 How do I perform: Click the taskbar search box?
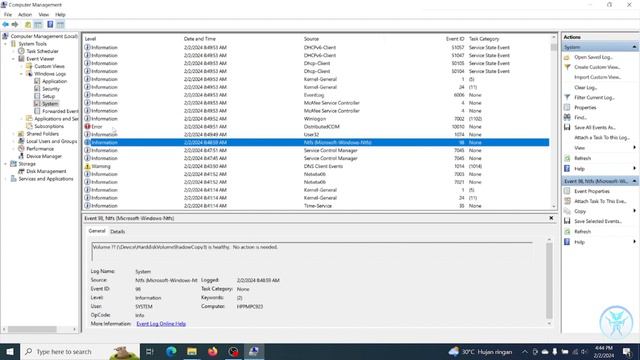[80, 351]
